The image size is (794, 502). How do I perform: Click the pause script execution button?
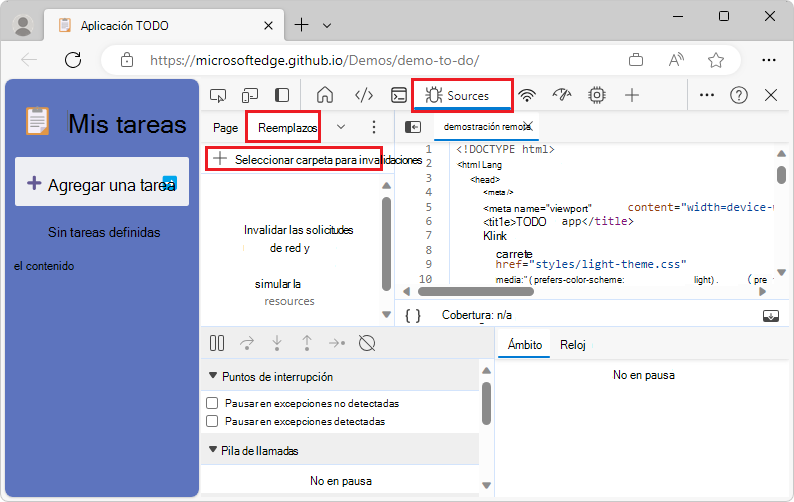click(217, 343)
